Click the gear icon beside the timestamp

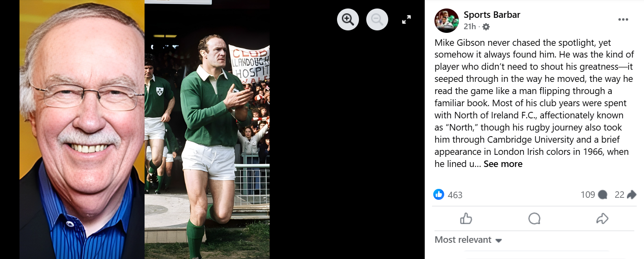point(486,27)
